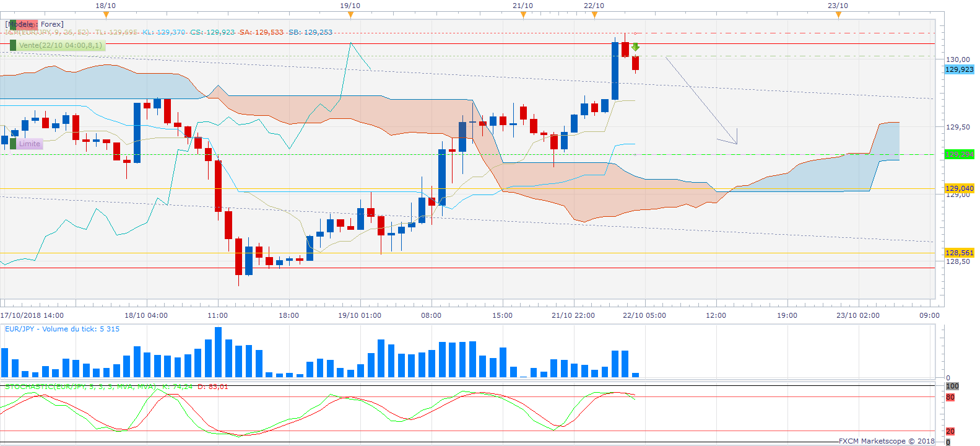Screen dimensions: 980x446
Task: Select the Vente(22/10 04:00,8,1) order label
Action: (x=61, y=45)
